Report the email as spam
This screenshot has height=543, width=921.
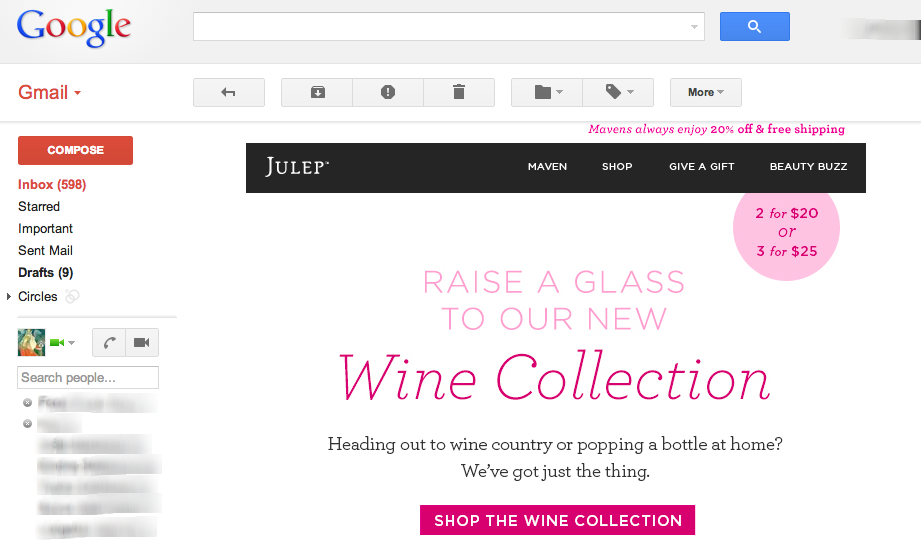(x=388, y=92)
